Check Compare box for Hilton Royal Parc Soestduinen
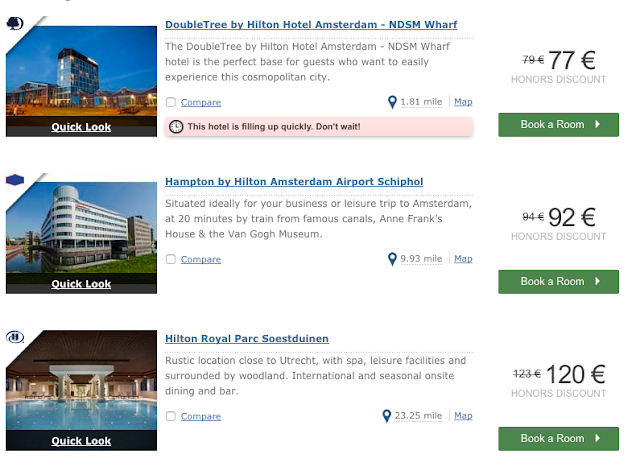 coord(171,416)
